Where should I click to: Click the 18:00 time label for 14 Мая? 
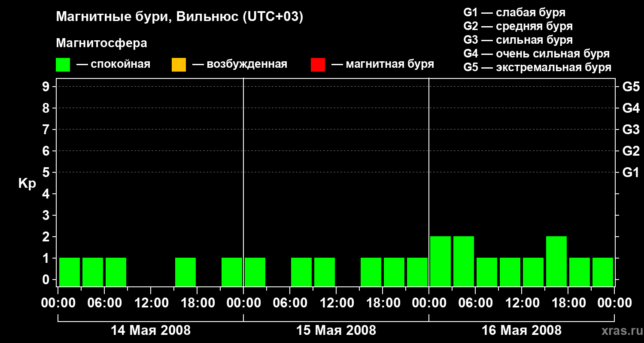click(x=197, y=303)
